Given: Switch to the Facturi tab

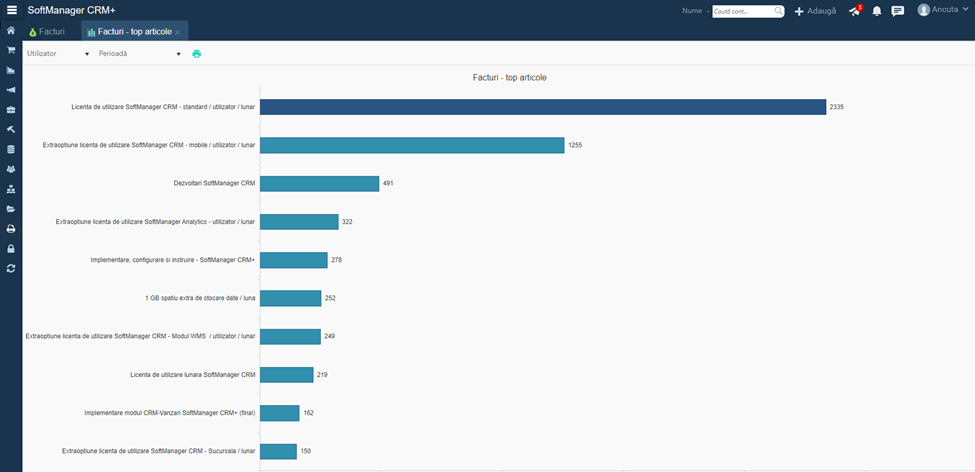Looking at the screenshot, I should click(47, 31).
